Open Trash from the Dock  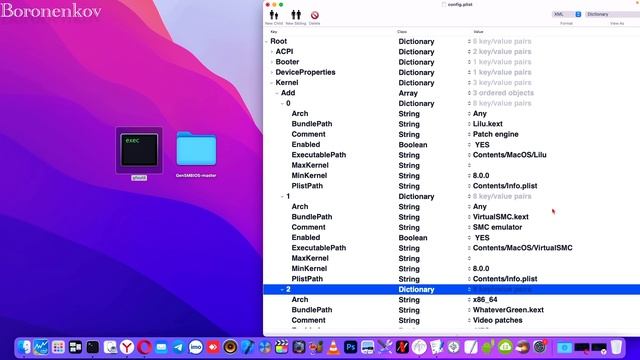(x=616, y=347)
